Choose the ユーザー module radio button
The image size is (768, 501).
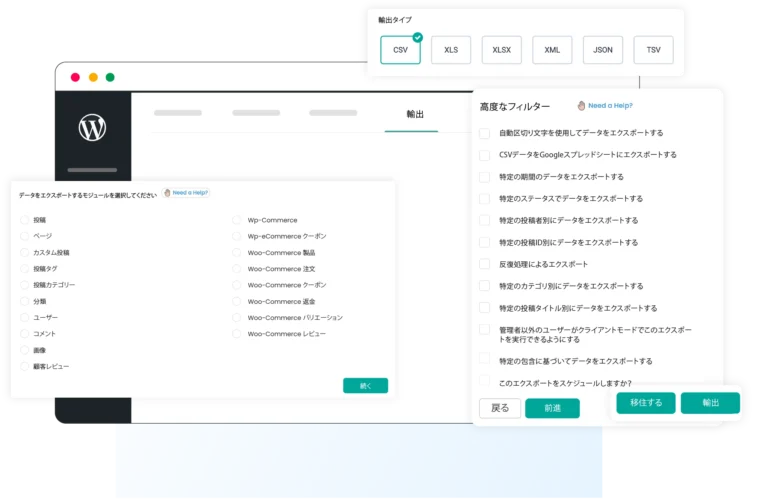[x=25, y=317]
